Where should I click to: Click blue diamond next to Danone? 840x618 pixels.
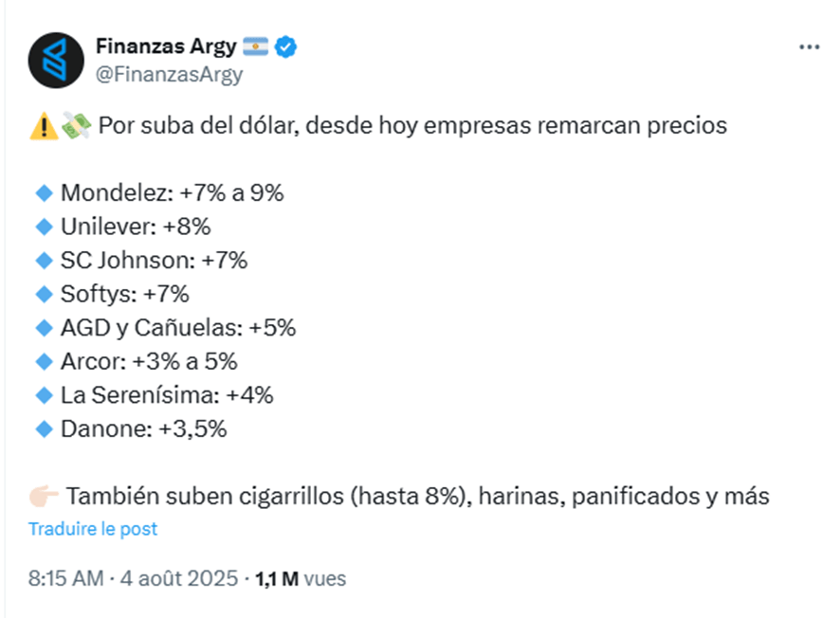44,428
